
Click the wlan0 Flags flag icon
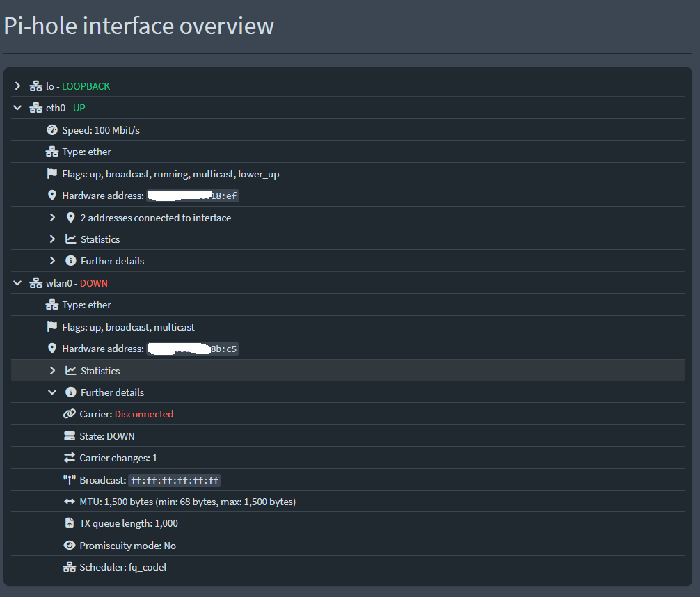click(52, 327)
